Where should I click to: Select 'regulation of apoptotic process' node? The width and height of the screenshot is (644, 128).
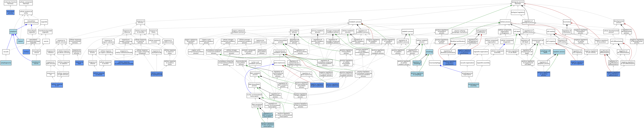[544, 63]
